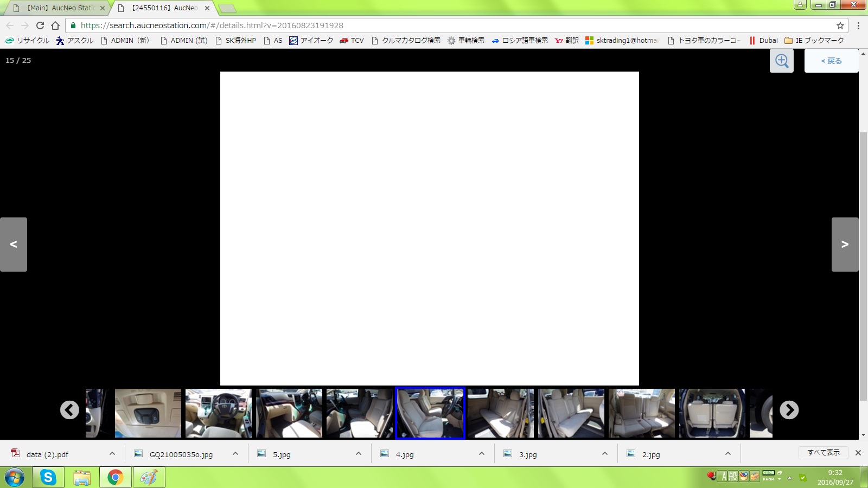Bookmark this page with the star icon
Image resolution: width=868 pixels, height=488 pixels.
click(x=840, y=25)
